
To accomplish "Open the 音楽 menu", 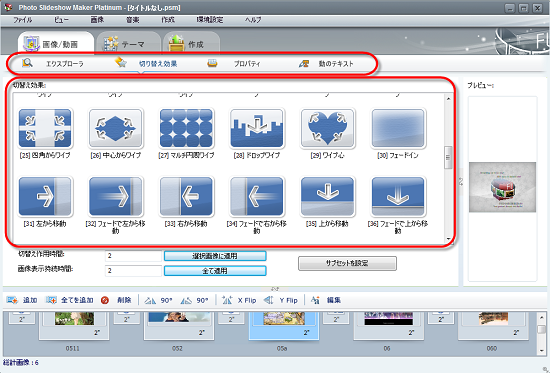I will (x=133, y=20).
